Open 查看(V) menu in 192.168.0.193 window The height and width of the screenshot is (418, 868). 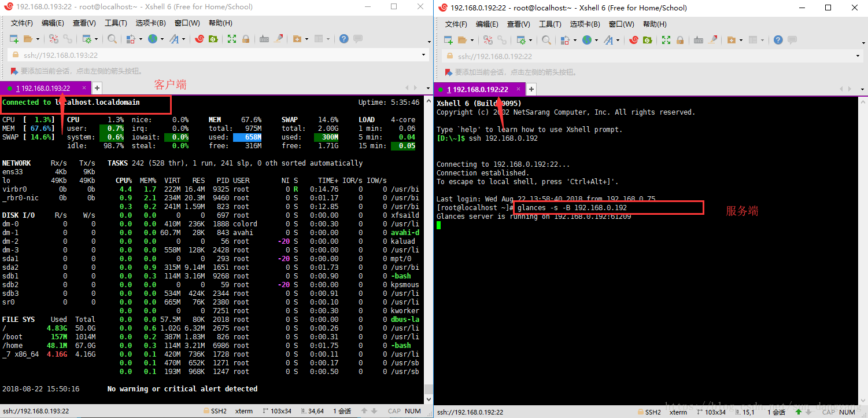(x=84, y=23)
